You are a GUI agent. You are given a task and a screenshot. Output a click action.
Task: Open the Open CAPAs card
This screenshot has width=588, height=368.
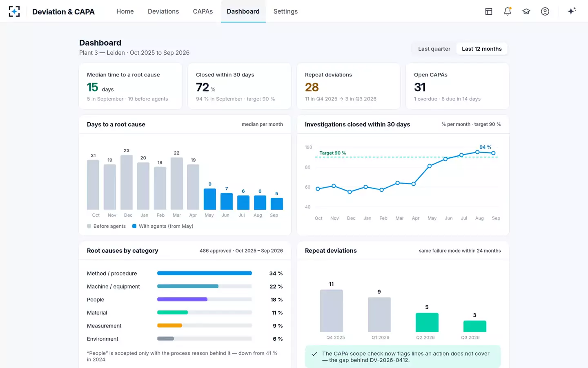point(457,86)
